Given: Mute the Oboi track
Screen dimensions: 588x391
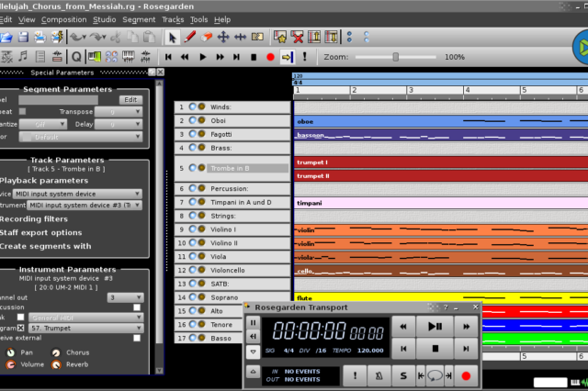Looking at the screenshot, I should (x=192, y=120).
